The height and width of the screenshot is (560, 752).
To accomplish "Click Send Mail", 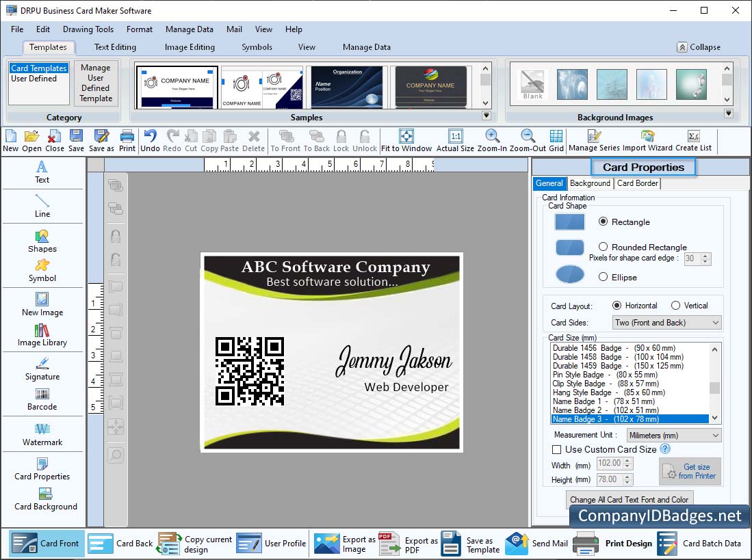I will tap(536, 543).
